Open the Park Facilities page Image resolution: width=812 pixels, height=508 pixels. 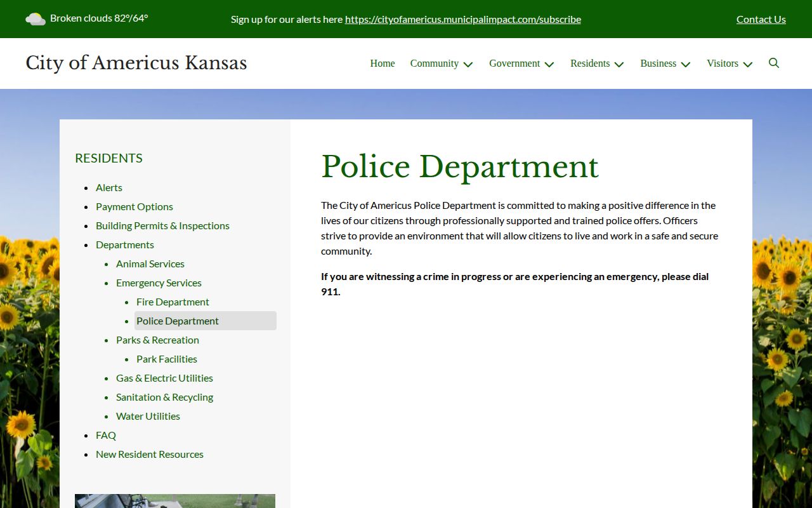coord(167,359)
